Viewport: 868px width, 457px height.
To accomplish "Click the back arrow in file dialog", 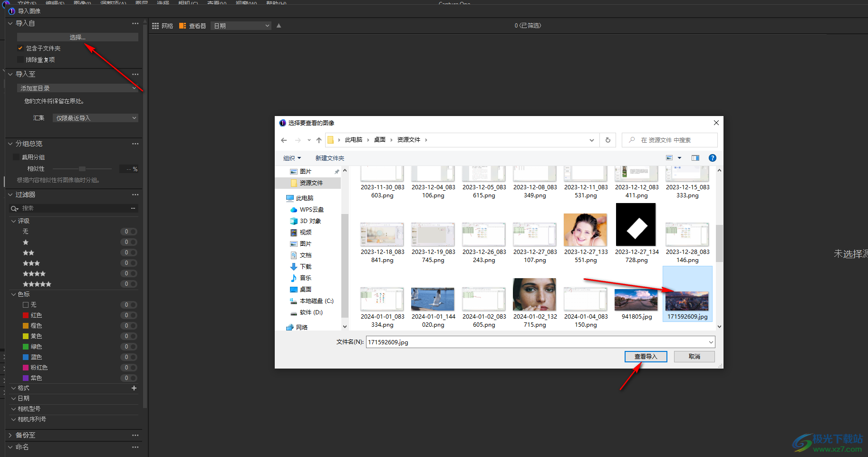I will click(x=284, y=140).
